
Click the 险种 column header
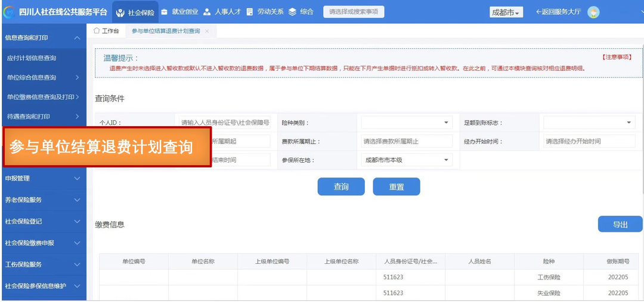coord(549,261)
